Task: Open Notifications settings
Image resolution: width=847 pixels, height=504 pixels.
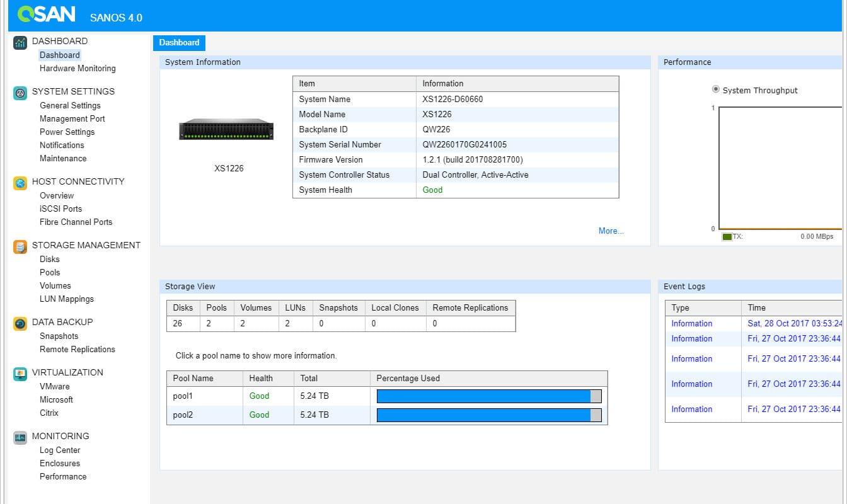Action: pyautogui.click(x=62, y=145)
